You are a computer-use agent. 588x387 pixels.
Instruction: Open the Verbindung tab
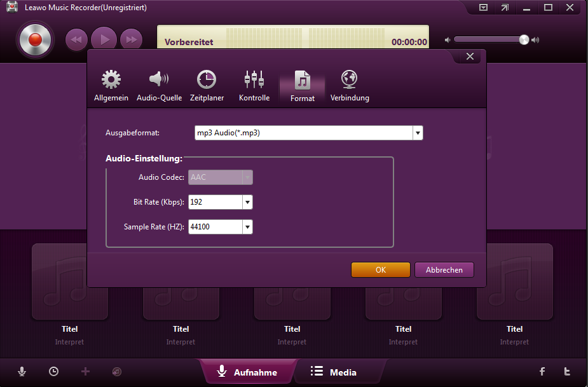(x=350, y=86)
